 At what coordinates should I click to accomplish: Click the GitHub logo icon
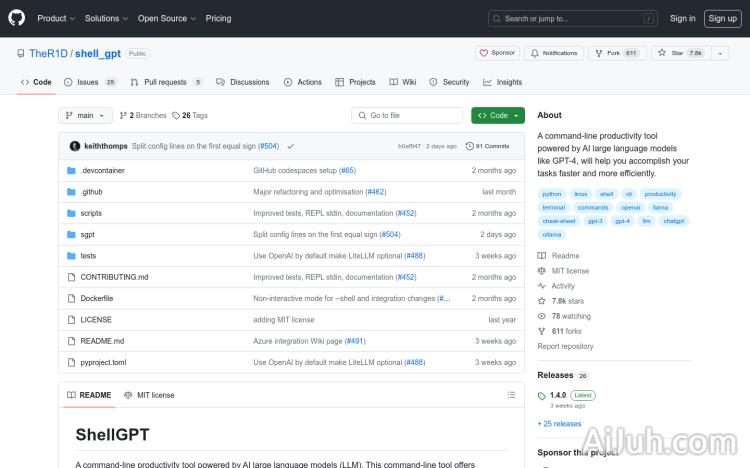pyautogui.click(x=18, y=18)
